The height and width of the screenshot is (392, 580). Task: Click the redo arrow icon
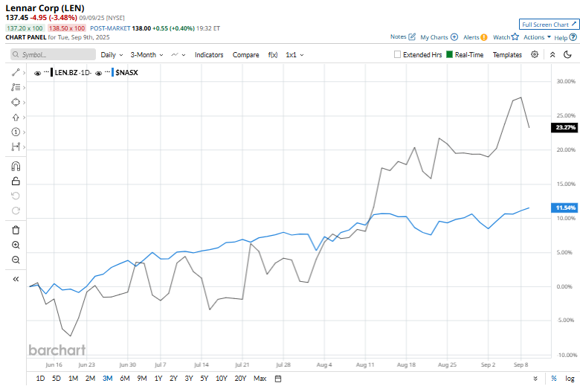click(x=16, y=211)
